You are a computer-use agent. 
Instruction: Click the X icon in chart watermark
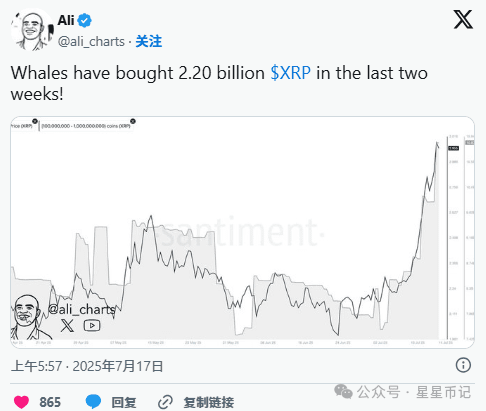[x=67, y=325]
